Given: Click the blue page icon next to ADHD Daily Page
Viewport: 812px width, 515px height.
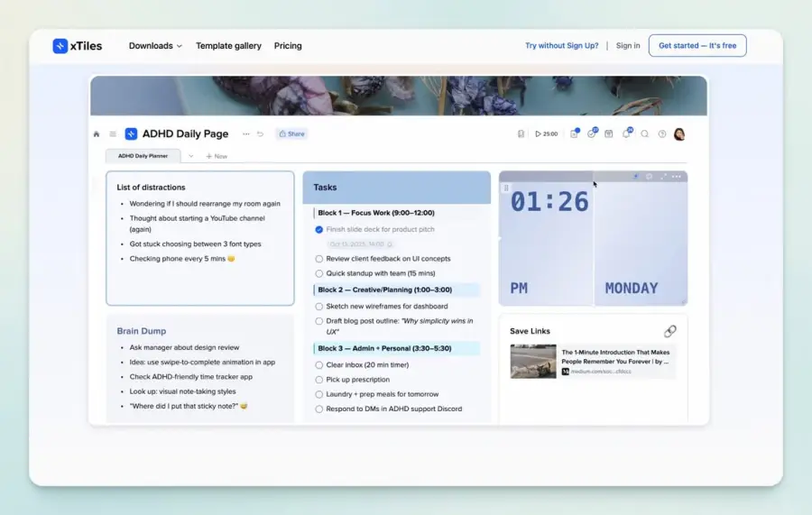Looking at the screenshot, I should 131,134.
